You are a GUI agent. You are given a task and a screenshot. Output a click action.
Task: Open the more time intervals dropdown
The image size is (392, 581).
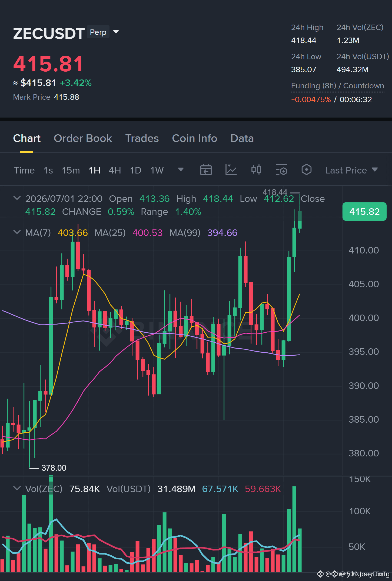tap(181, 170)
